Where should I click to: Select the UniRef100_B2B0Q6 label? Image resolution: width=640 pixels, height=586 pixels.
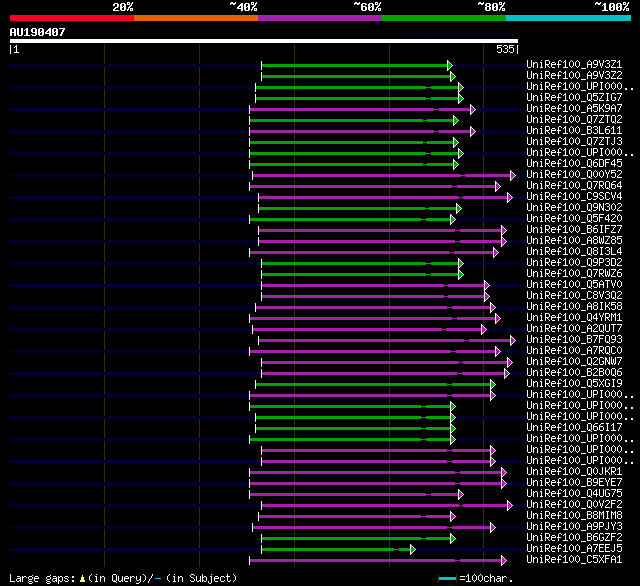[x=574, y=373]
